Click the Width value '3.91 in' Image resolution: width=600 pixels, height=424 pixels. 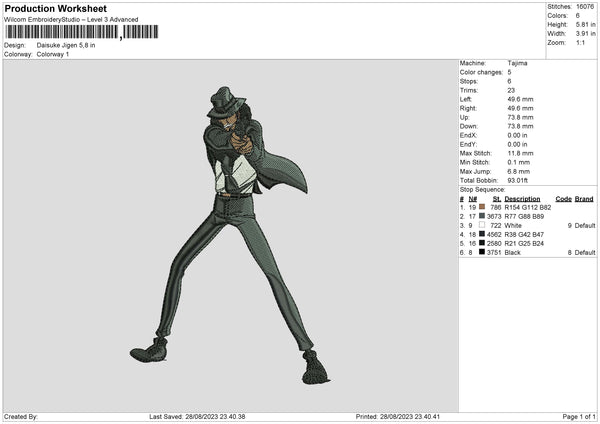coord(585,34)
